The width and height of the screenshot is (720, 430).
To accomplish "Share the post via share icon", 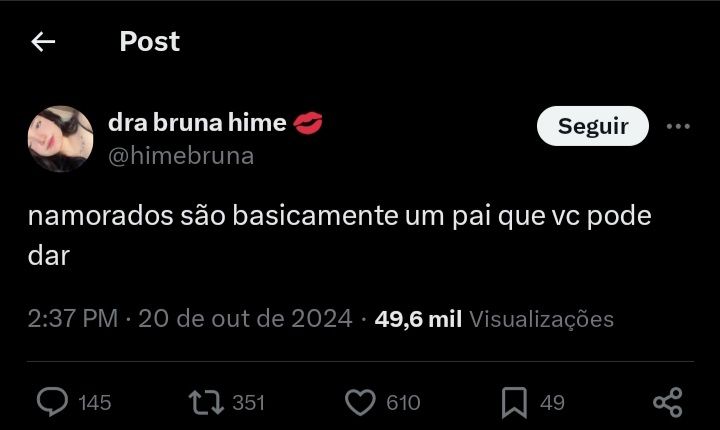I will (668, 402).
